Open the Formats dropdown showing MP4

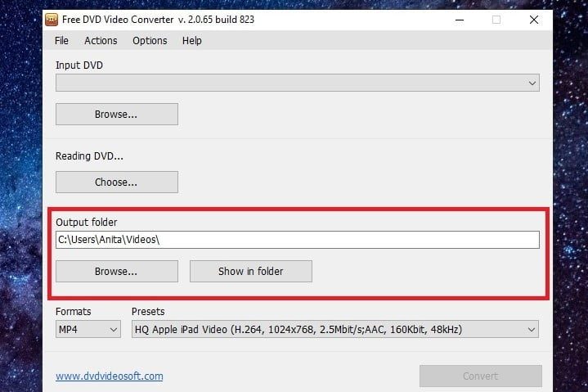[x=88, y=330]
